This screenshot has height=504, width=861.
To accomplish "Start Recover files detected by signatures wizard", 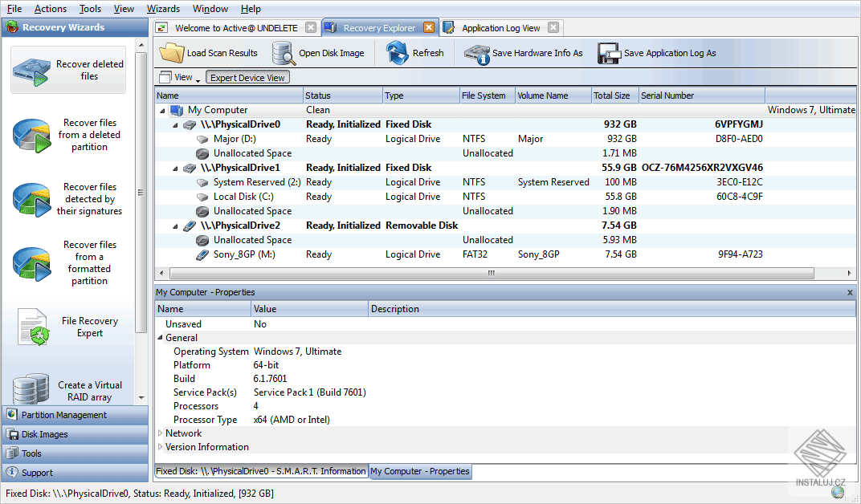I will [68, 199].
